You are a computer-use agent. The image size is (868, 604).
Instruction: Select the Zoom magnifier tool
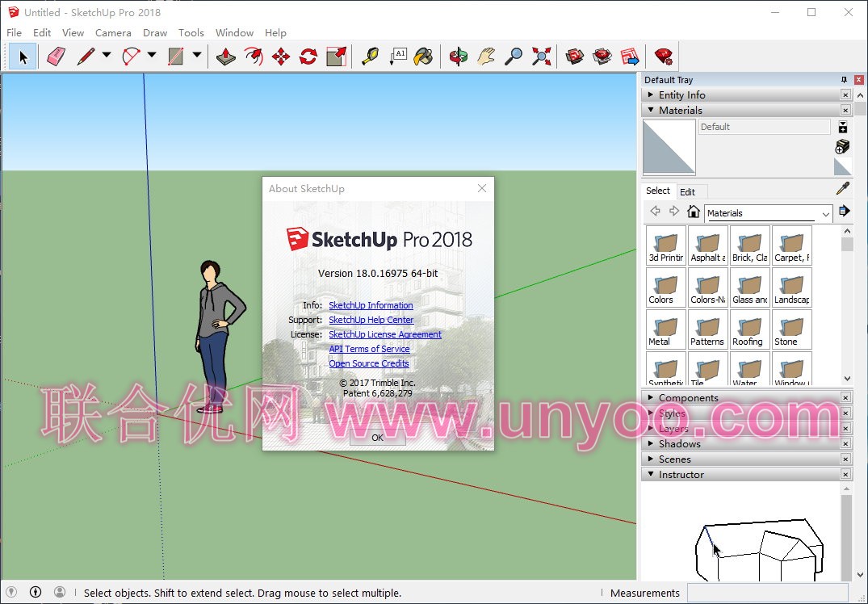click(514, 57)
